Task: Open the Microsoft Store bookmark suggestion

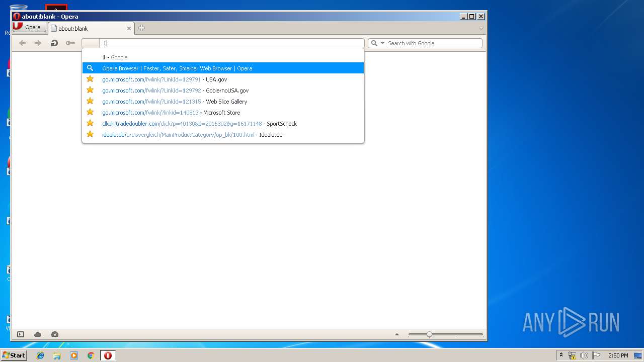Action: point(223,113)
